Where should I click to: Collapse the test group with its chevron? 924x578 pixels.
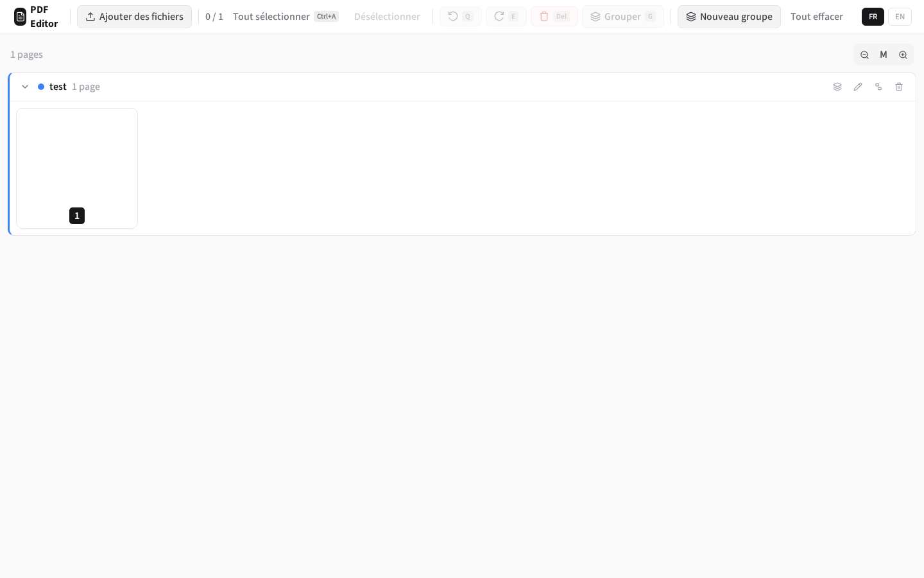[25, 87]
